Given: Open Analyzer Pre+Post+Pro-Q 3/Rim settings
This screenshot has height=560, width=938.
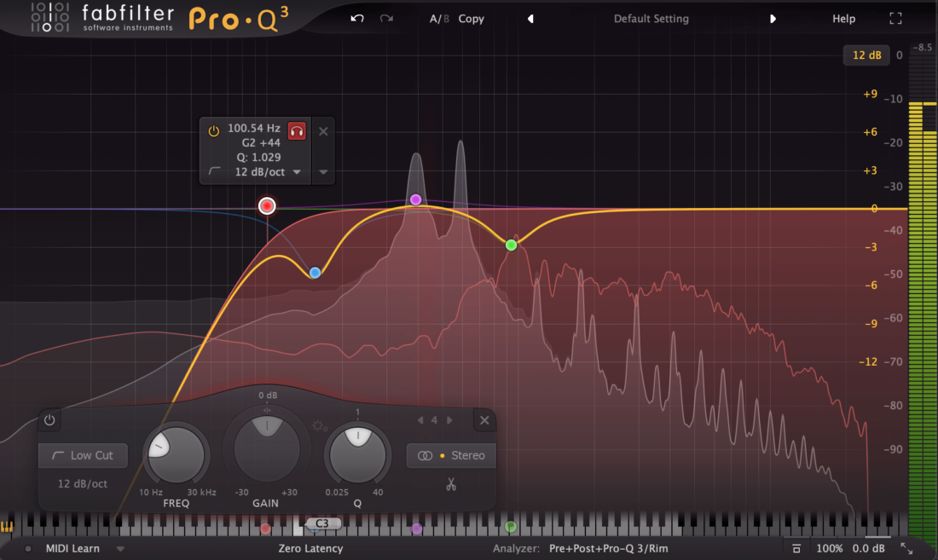Looking at the screenshot, I should pos(608,548).
